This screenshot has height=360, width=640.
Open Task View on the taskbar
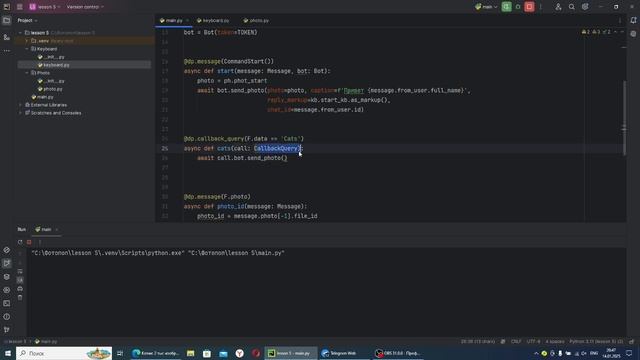[120, 353]
